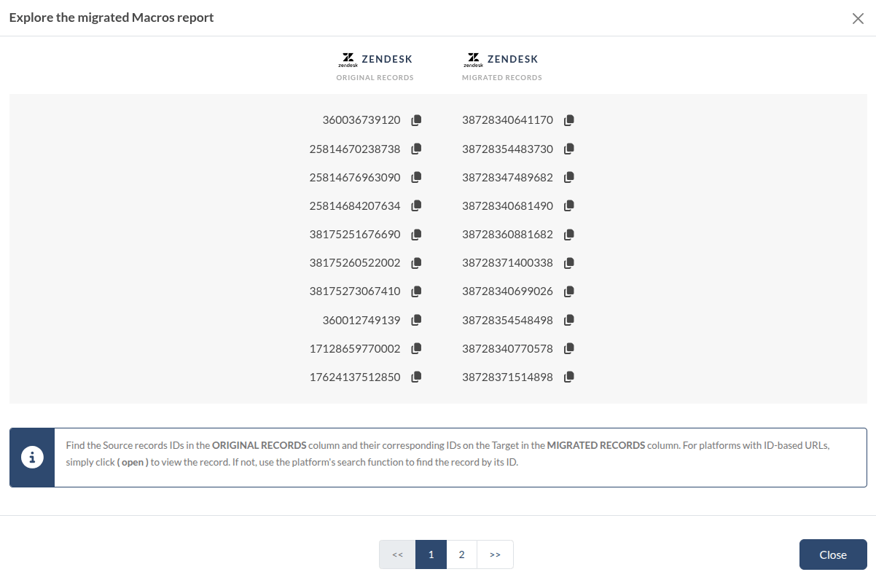Copy migrated record ID 38728340681490

click(569, 206)
